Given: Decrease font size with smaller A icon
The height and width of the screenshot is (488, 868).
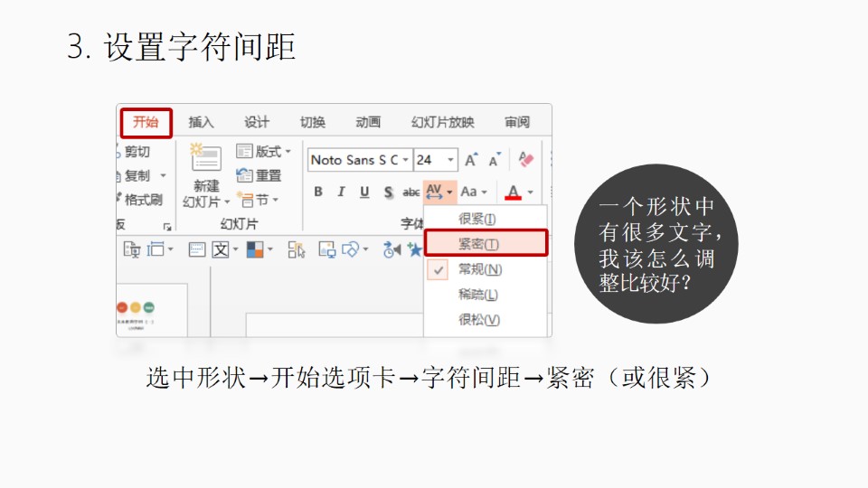Looking at the screenshot, I should pyautogui.click(x=494, y=161).
